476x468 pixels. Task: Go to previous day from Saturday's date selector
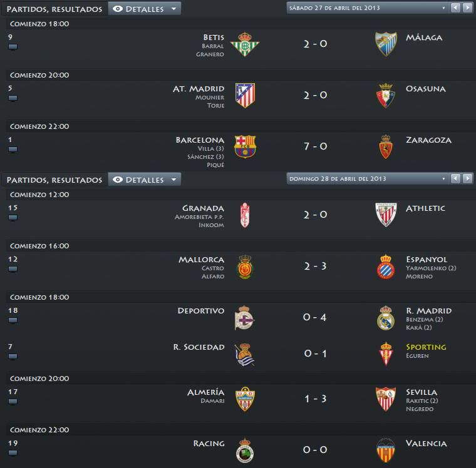coord(455,8)
